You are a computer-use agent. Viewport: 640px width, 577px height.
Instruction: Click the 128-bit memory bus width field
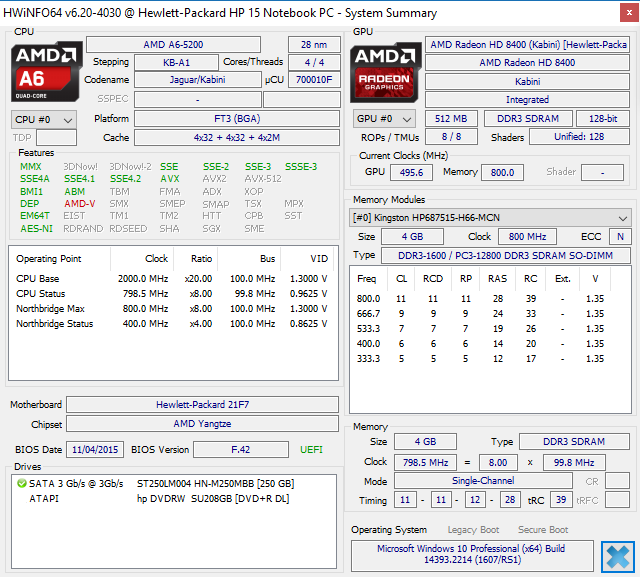603,119
